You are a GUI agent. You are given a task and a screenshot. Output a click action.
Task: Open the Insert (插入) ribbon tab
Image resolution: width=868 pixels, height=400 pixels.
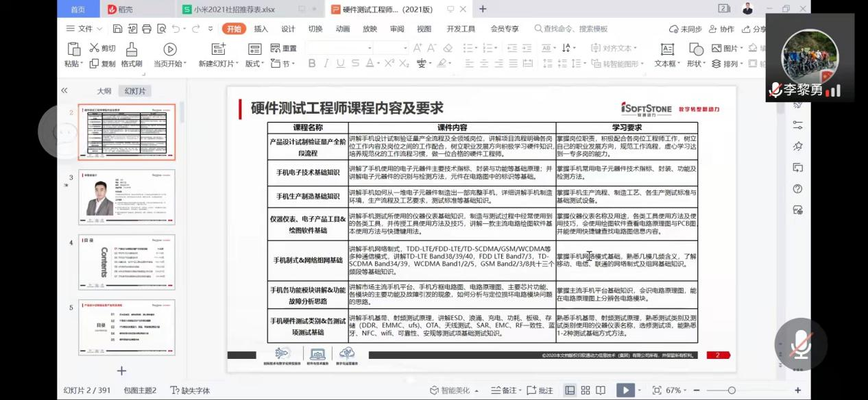(261, 29)
